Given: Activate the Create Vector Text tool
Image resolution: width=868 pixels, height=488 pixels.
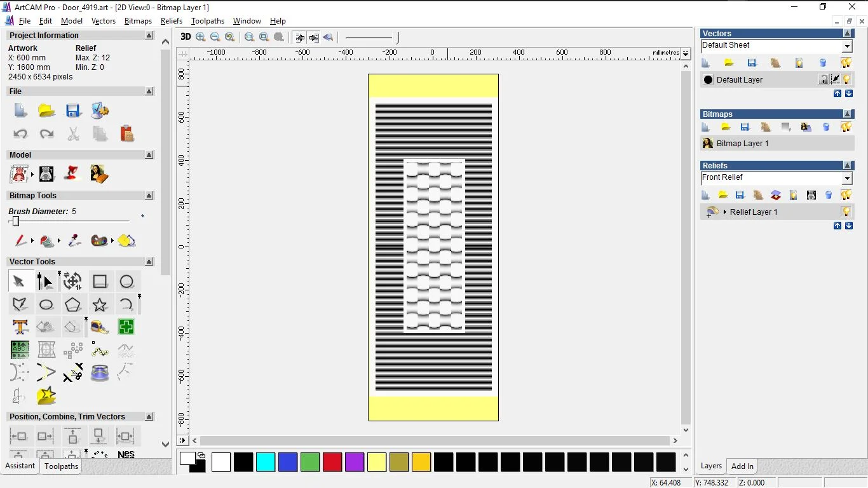Looking at the screenshot, I should coord(20,327).
